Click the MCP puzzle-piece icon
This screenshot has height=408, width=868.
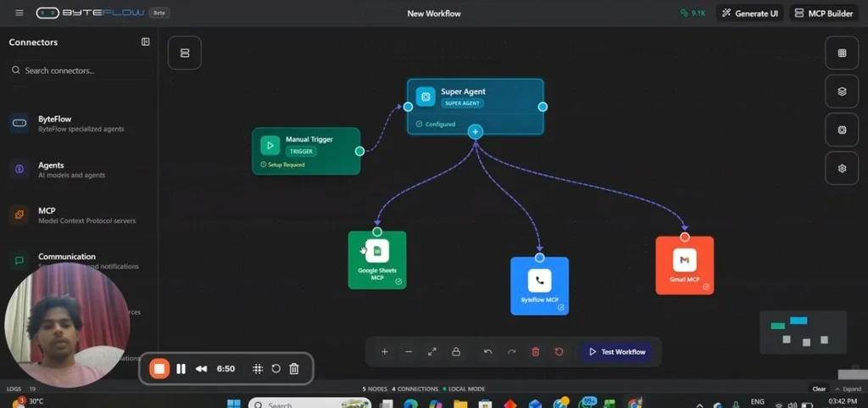[x=19, y=215]
